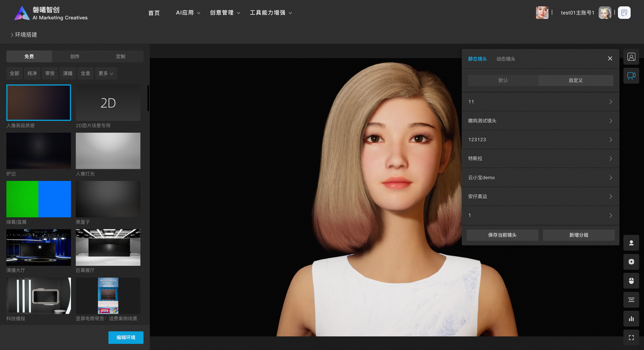
Task: Click 保存当前镜头 button
Action: click(x=502, y=235)
